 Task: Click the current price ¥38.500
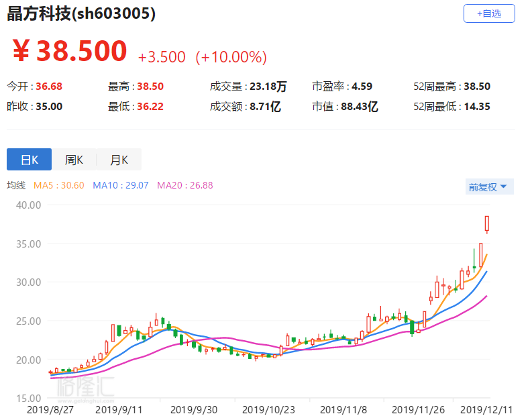[x=70, y=50]
